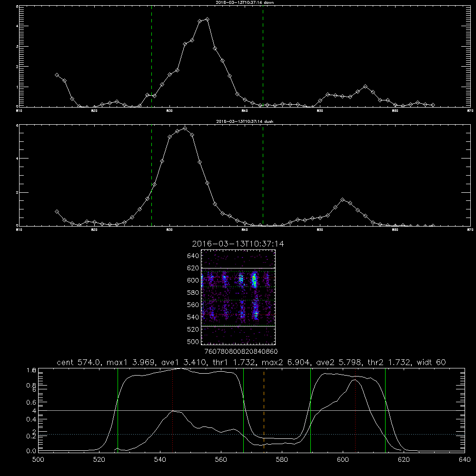Viewport: 476px width, 476px height.
Task: Click the secondary dusk peak marker near 853
Action: tap(343, 200)
